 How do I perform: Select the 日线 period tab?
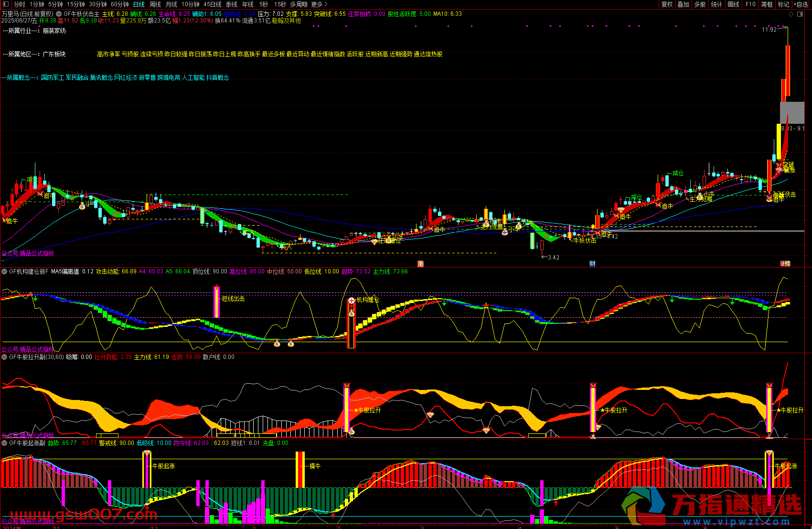click(x=139, y=4)
